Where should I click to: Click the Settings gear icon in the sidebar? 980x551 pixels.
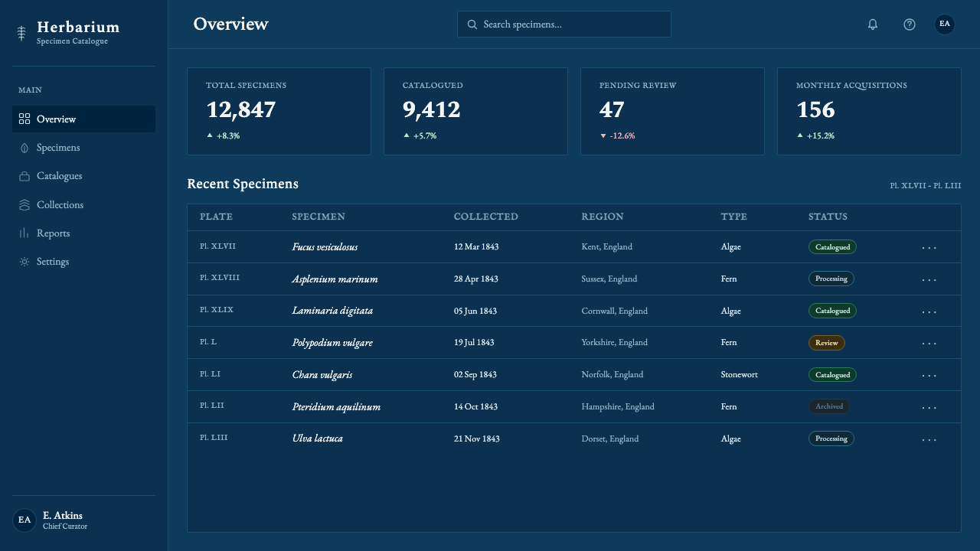coord(24,262)
